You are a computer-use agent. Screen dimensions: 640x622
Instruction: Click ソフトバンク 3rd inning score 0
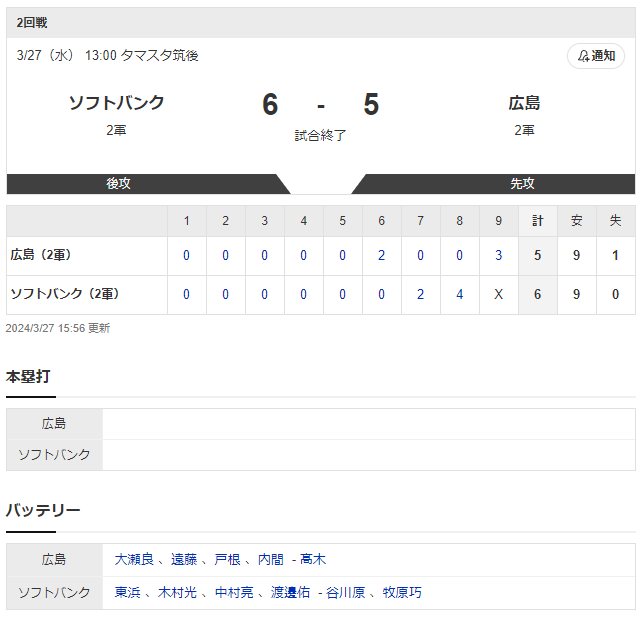tap(264, 294)
